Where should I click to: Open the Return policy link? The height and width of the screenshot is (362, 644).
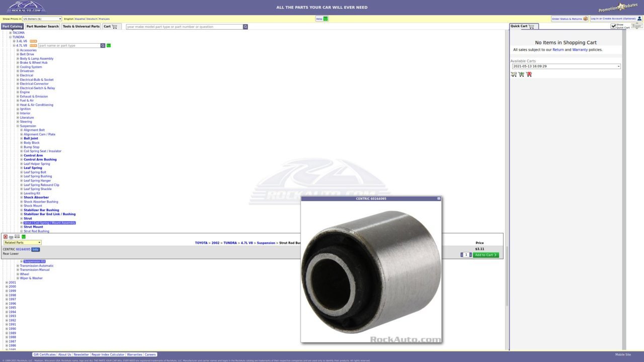click(558, 50)
